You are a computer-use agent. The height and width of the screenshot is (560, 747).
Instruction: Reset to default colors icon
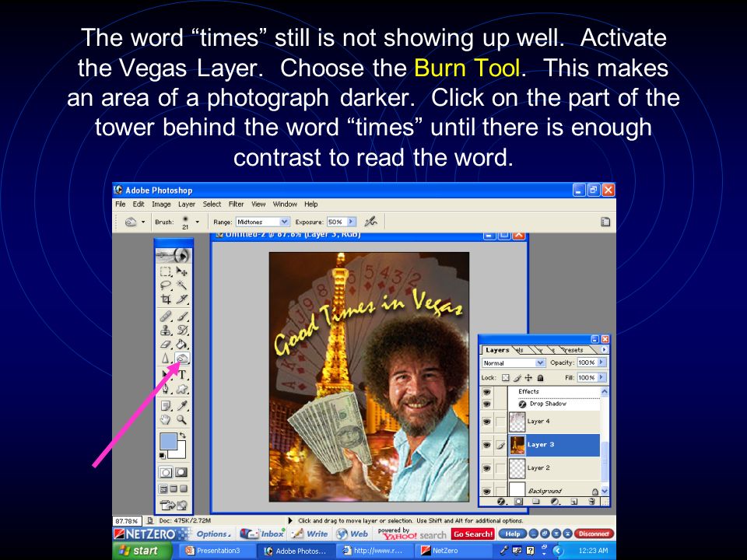163,456
